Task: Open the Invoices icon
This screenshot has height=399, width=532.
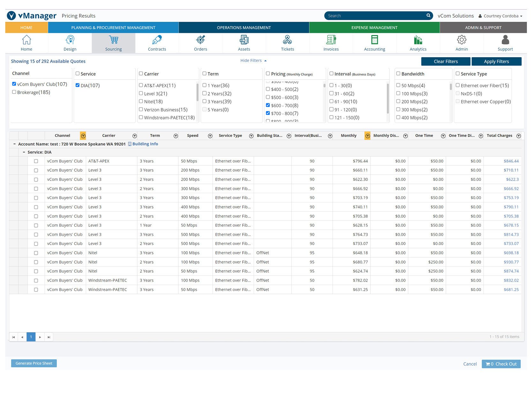Action: coord(331,40)
